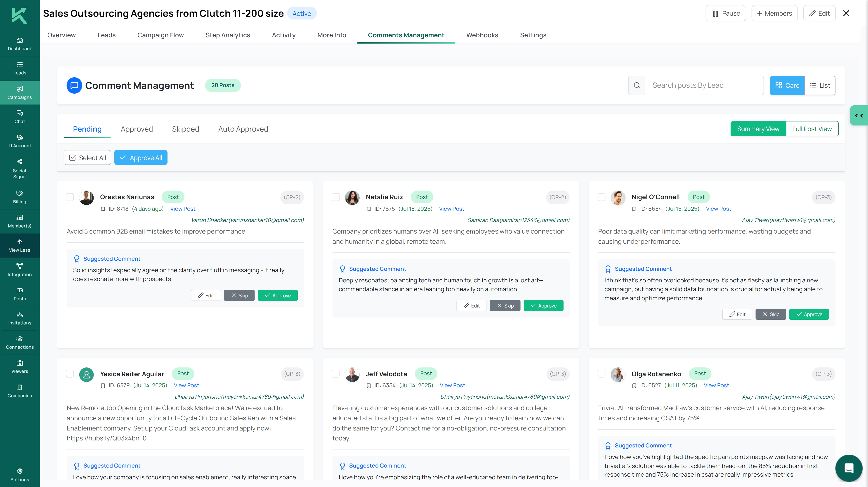
Task: Open the support chat bubble
Action: (849, 468)
